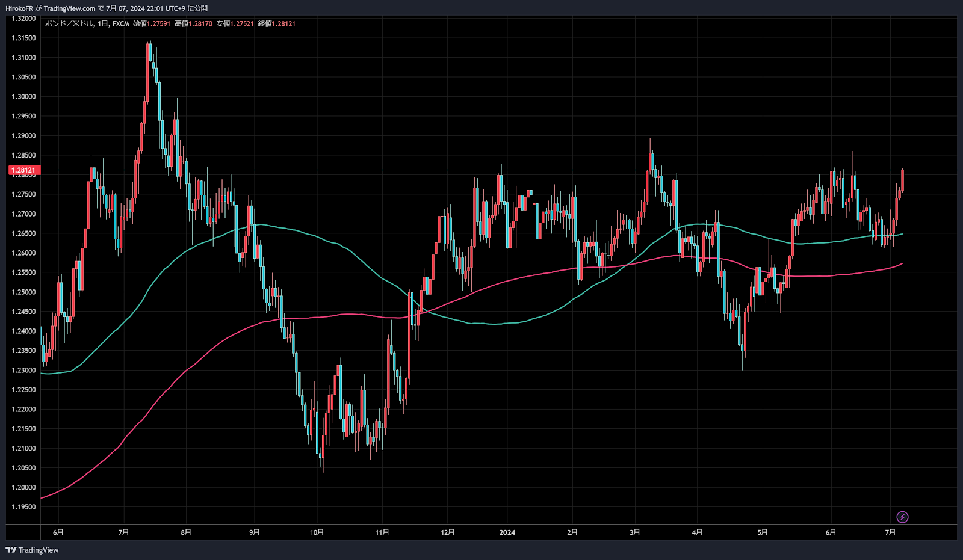Click the 1.28500 price axis label
963x560 pixels.
coord(23,155)
